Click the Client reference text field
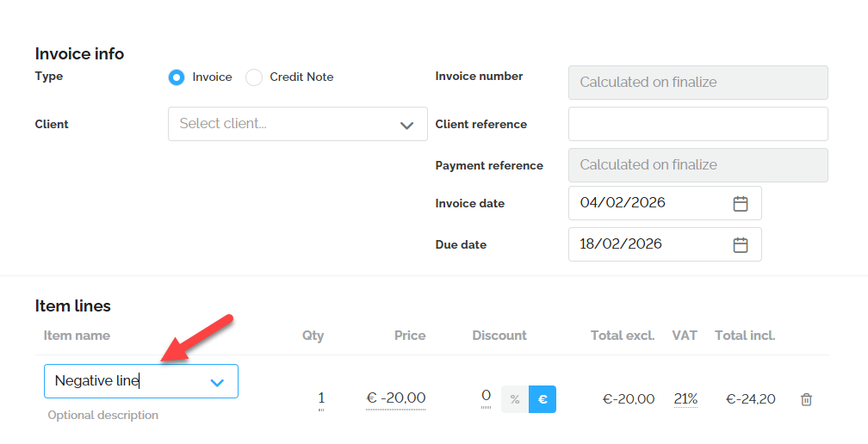 coord(697,124)
